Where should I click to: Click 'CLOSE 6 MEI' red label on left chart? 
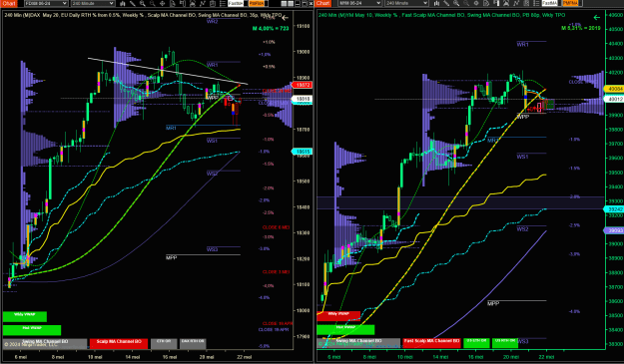click(276, 227)
